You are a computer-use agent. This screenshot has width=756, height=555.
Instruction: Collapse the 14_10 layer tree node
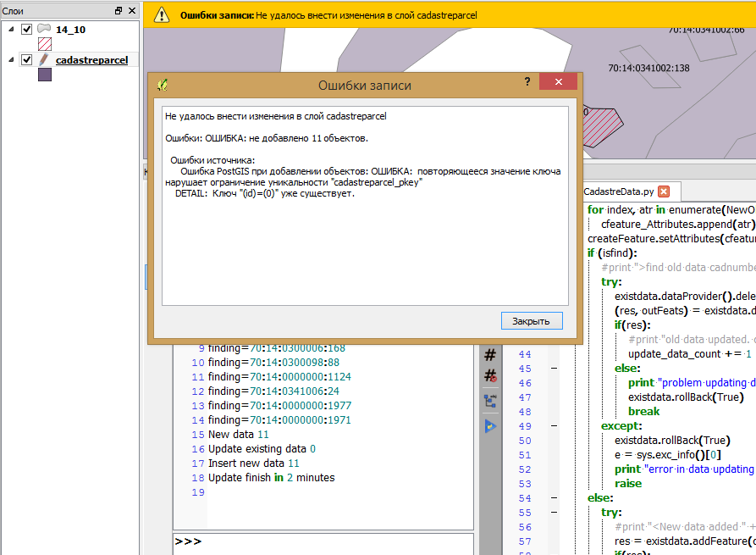point(11,29)
